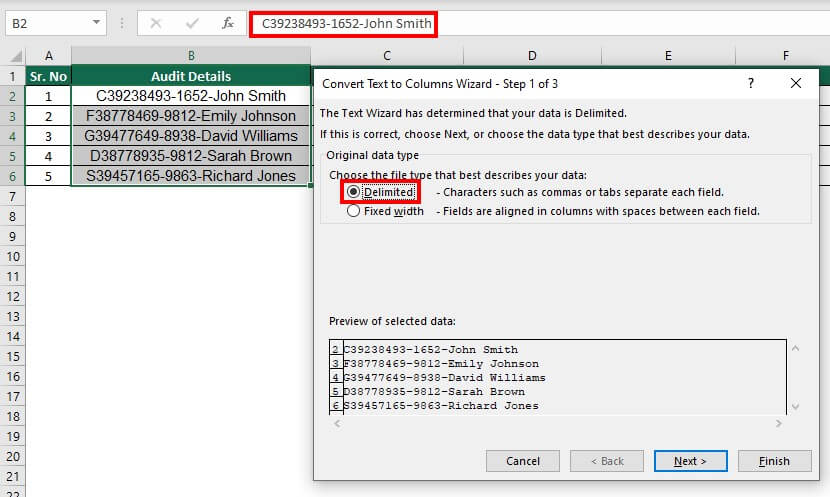Select column B header

191,56
